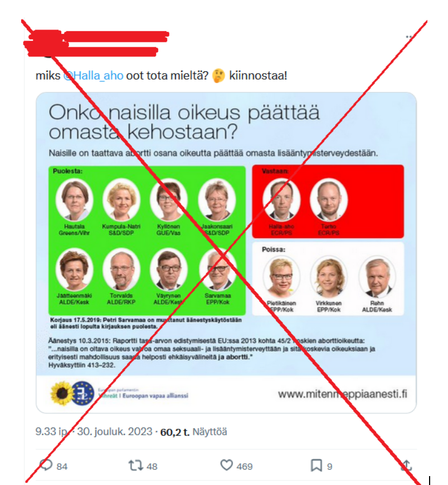Viewport: 448px width, 485px height.
Task: Click Rehn's portrait in the Poissa box
Action: [x=377, y=276]
